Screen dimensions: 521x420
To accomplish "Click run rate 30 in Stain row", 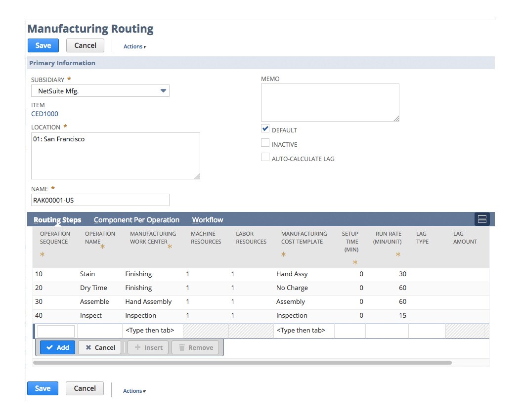I will 402,274.
